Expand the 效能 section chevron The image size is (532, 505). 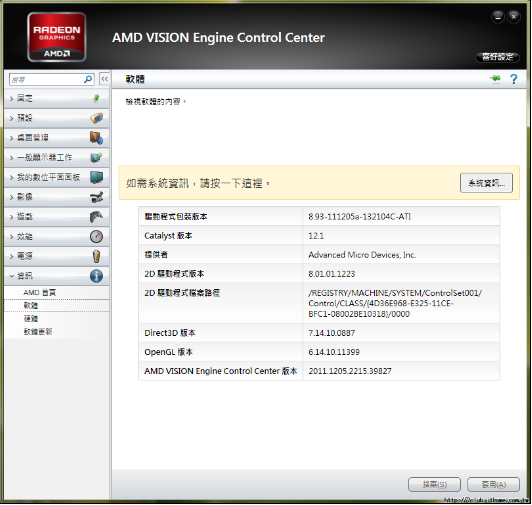click(12, 237)
